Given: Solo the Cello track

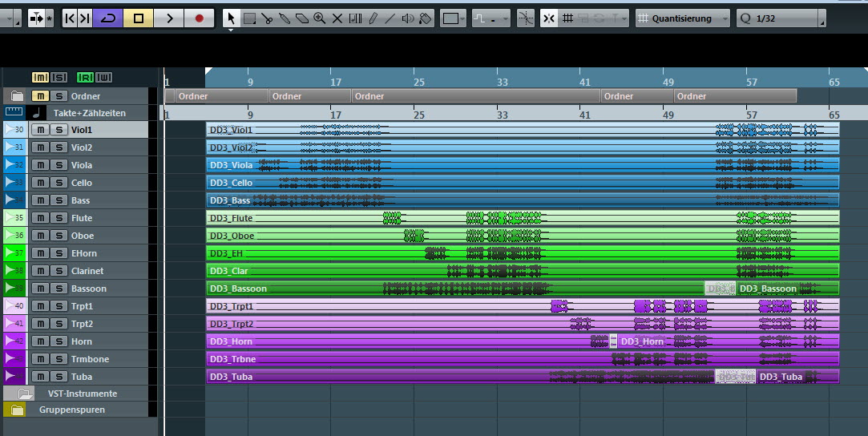Looking at the screenshot, I should coord(59,183).
